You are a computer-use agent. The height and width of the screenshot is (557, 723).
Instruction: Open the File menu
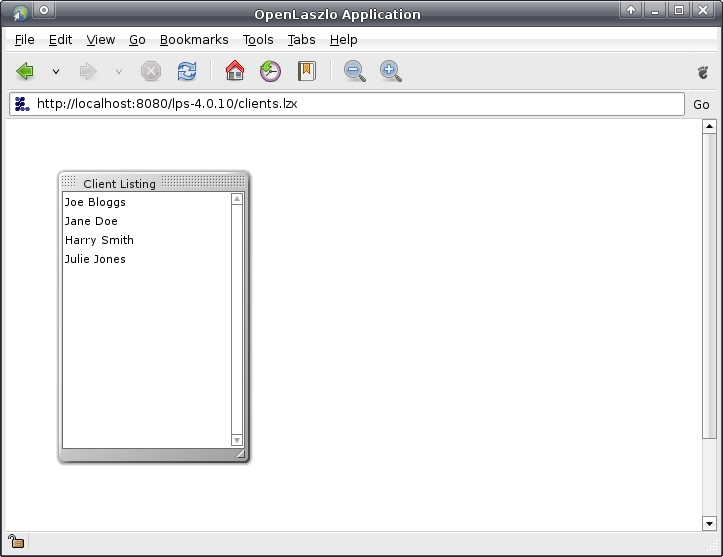tap(24, 40)
